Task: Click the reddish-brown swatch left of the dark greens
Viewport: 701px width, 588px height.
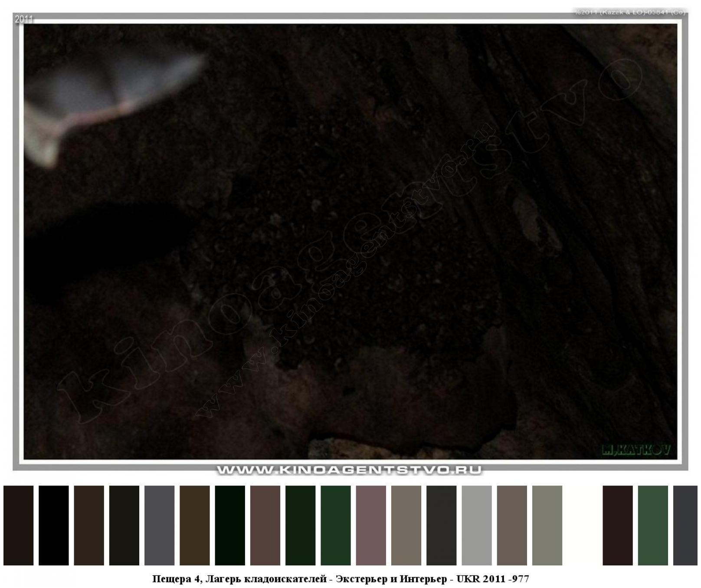Action: [x=265, y=526]
